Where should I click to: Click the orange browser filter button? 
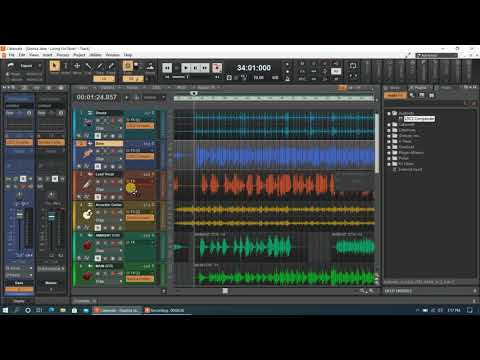(395, 95)
